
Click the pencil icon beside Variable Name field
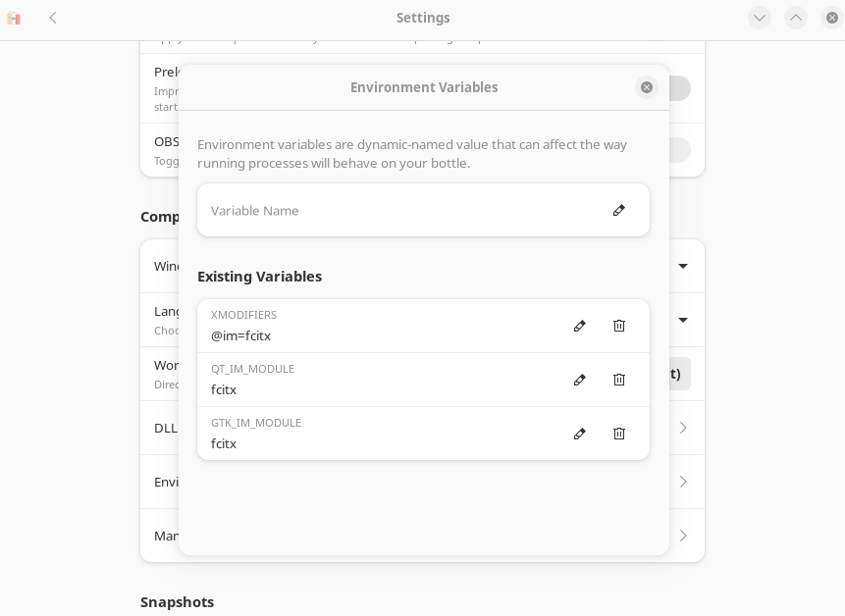pyautogui.click(x=619, y=210)
